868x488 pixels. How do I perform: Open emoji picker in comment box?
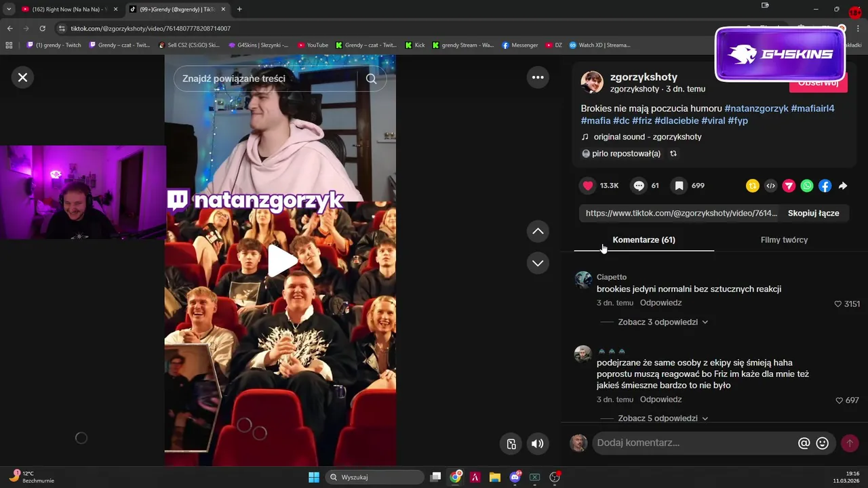(x=823, y=443)
